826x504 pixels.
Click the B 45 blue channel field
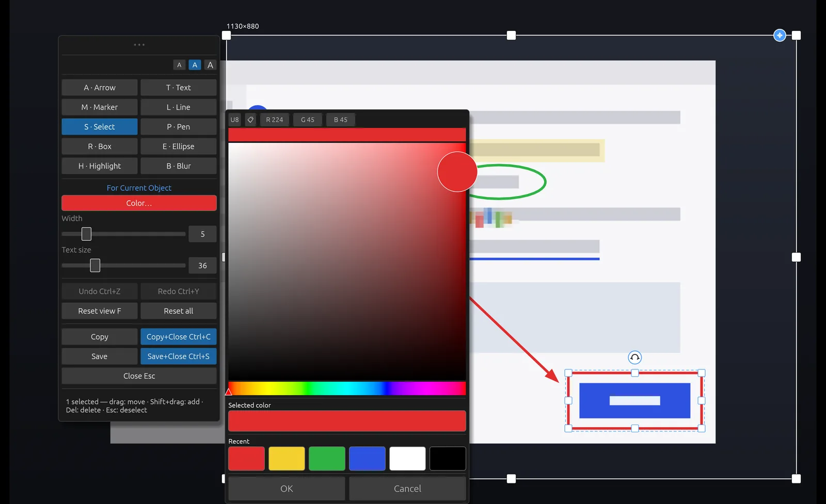click(x=341, y=120)
